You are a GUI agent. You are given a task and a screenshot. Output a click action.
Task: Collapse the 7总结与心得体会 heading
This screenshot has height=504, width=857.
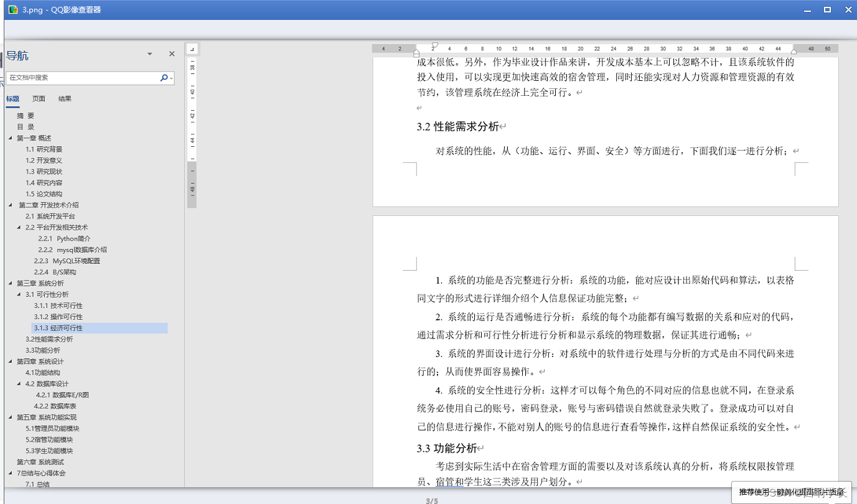pos(11,474)
